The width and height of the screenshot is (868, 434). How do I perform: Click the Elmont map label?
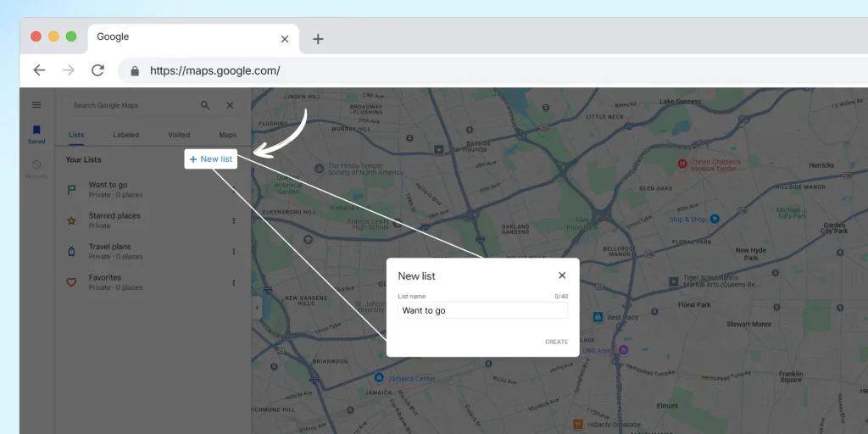(668, 405)
